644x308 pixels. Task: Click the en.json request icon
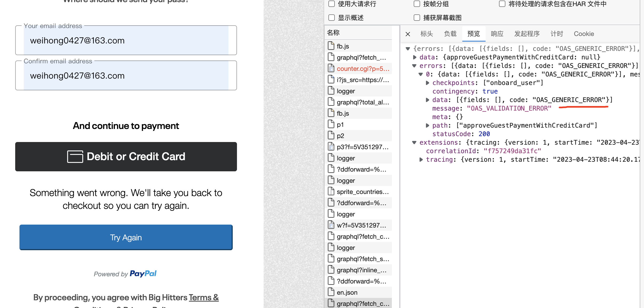tap(331, 292)
